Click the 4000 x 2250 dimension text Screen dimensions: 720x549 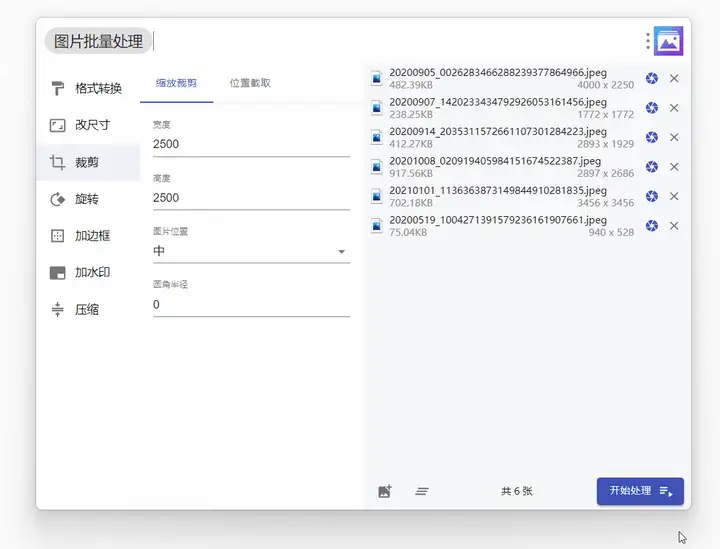point(606,85)
